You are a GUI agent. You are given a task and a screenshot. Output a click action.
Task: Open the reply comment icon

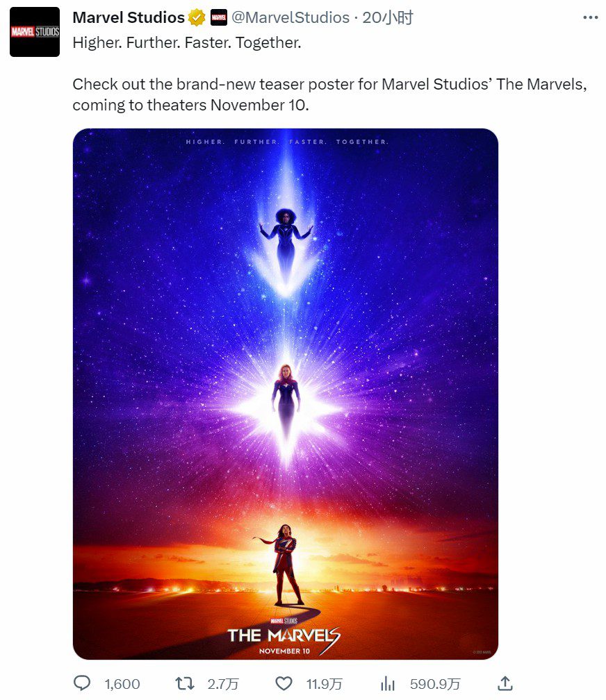[x=82, y=683]
